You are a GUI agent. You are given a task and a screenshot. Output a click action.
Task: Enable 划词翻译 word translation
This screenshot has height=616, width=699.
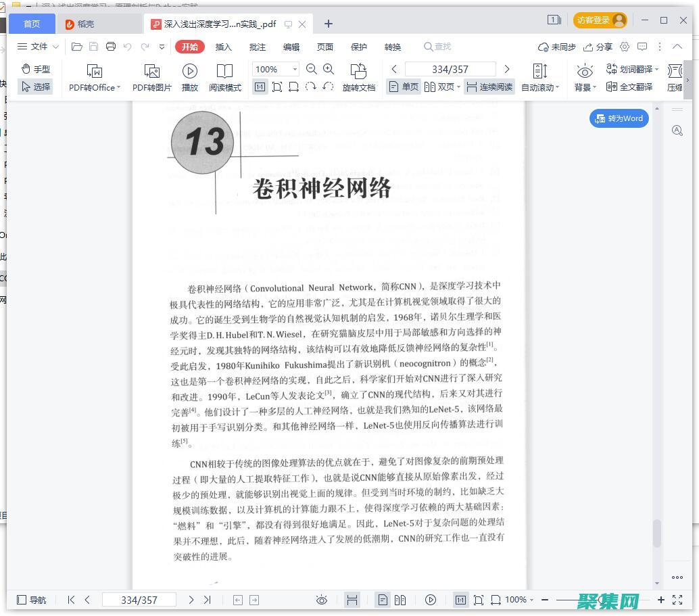(634, 68)
